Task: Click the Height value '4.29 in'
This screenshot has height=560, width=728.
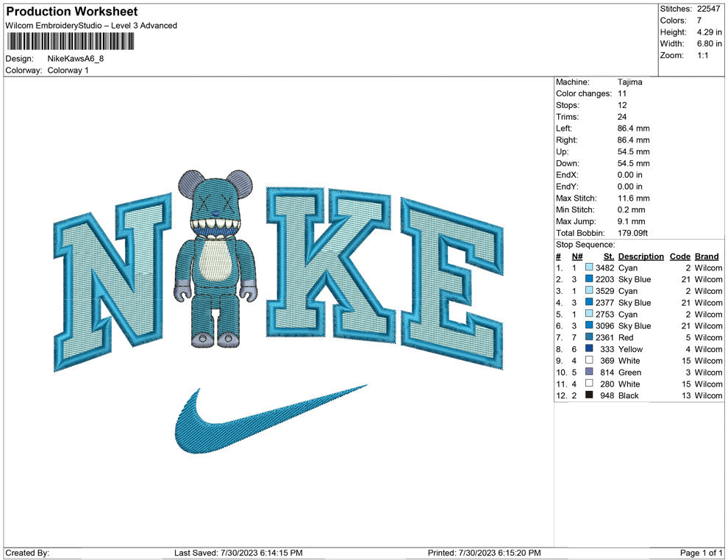Action: [710, 32]
